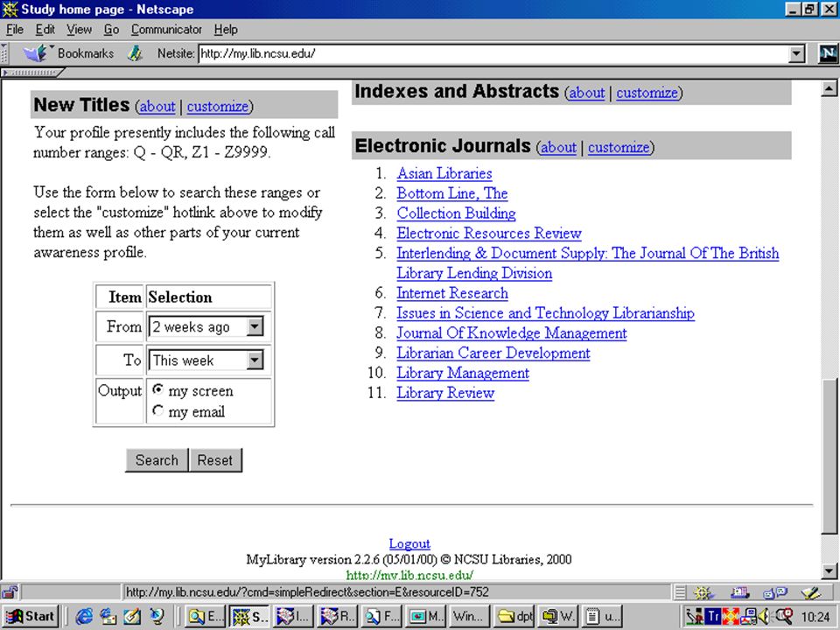Click the page location proxy icon beside Netsite

[135, 53]
